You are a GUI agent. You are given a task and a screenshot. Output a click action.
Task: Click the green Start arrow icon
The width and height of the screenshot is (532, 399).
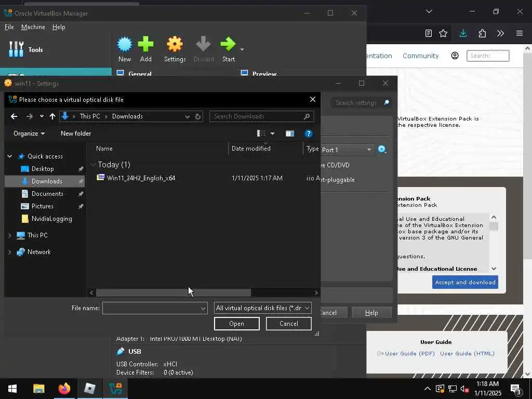pos(228,44)
